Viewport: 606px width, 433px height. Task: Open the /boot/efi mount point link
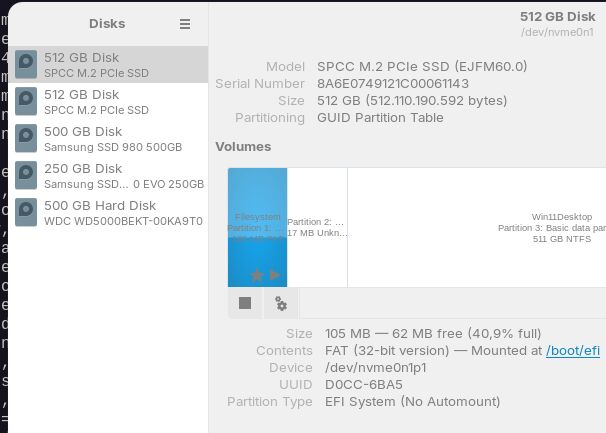click(x=572, y=351)
